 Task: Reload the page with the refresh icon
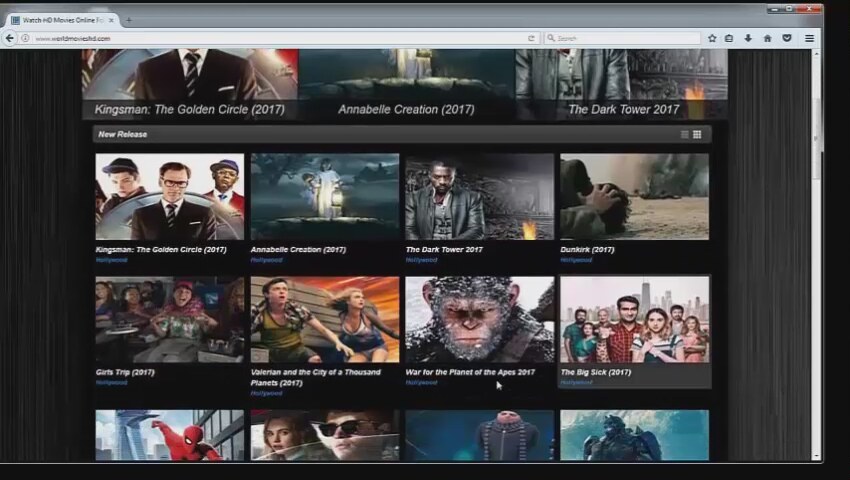[x=531, y=39]
